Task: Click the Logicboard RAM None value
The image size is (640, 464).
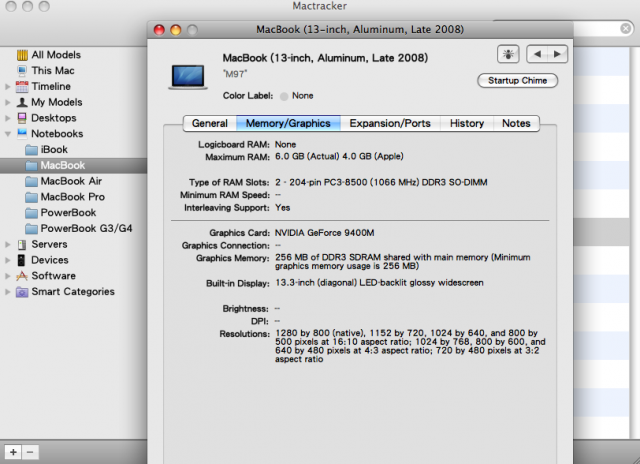Action: [x=285, y=144]
